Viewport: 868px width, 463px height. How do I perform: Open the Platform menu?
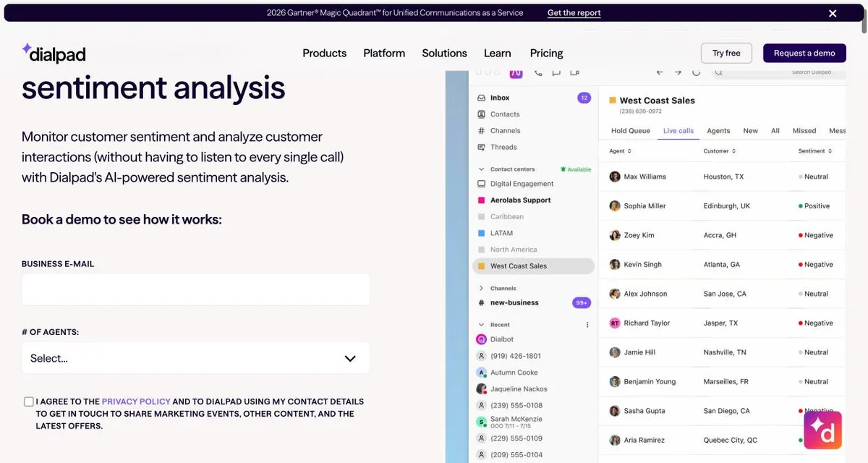pos(384,53)
